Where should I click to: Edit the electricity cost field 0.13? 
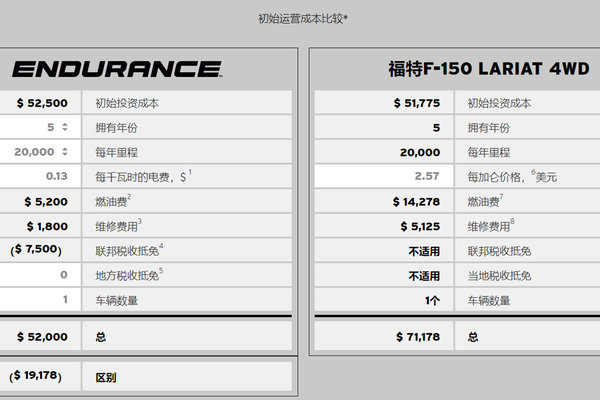tap(40, 176)
